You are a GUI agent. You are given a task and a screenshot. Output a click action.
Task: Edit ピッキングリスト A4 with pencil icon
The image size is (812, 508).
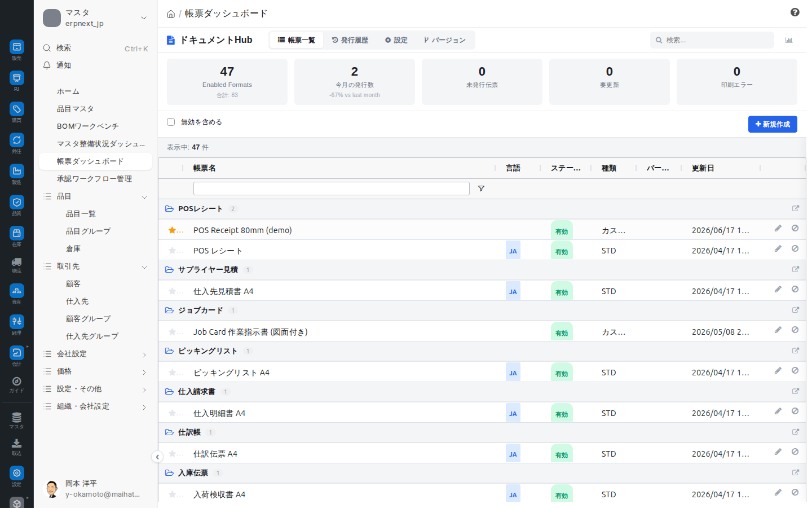pos(778,370)
